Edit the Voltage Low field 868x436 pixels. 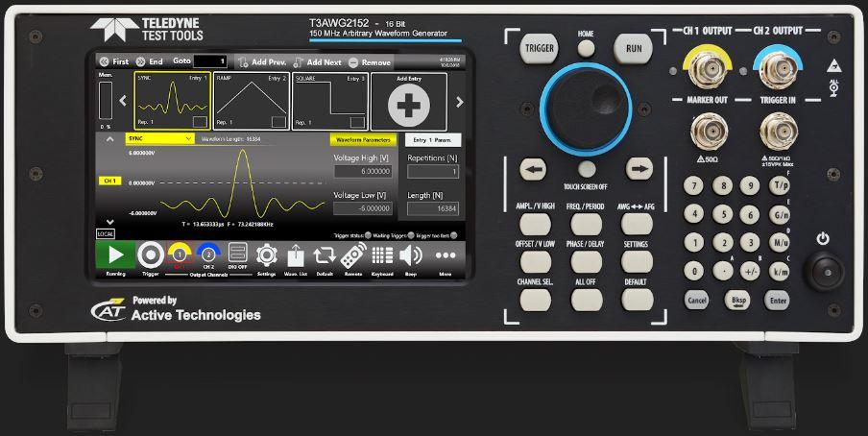pyautogui.click(x=363, y=208)
